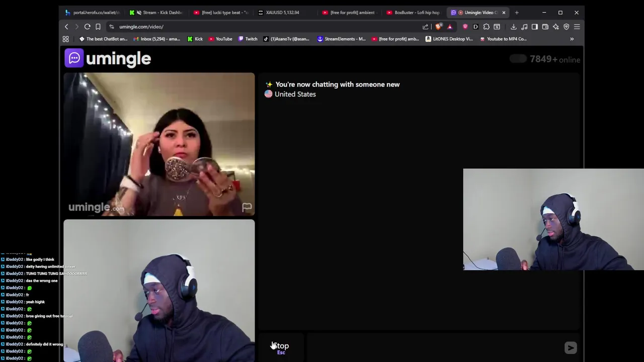The height and width of the screenshot is (362, 644).
Task: Click your own webcam preview in umingle
Action: coord(159,291)
